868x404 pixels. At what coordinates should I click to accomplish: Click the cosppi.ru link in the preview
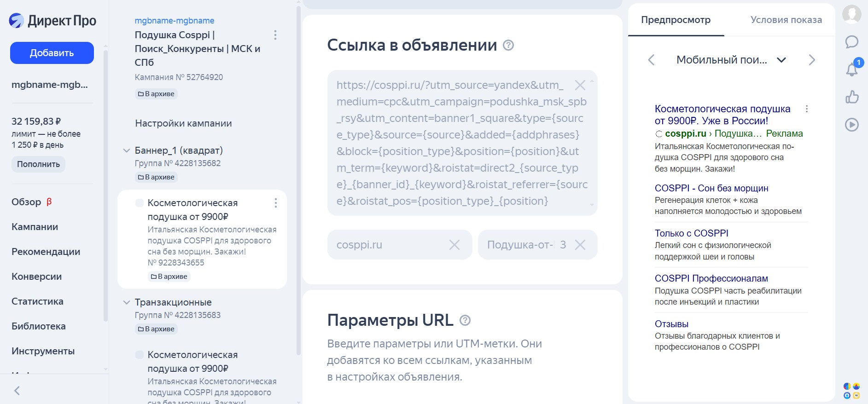point(685,133)
